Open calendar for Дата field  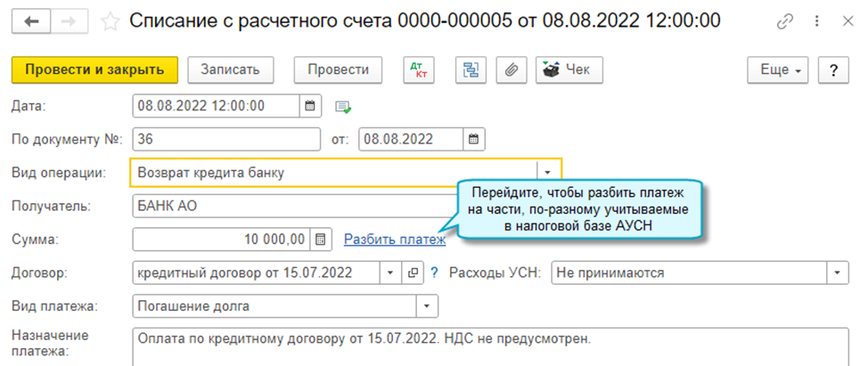(x=310, y=105)
